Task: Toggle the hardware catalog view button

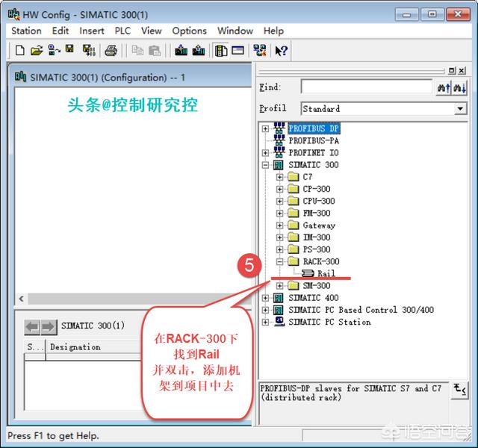Action: tap(221, 51)
